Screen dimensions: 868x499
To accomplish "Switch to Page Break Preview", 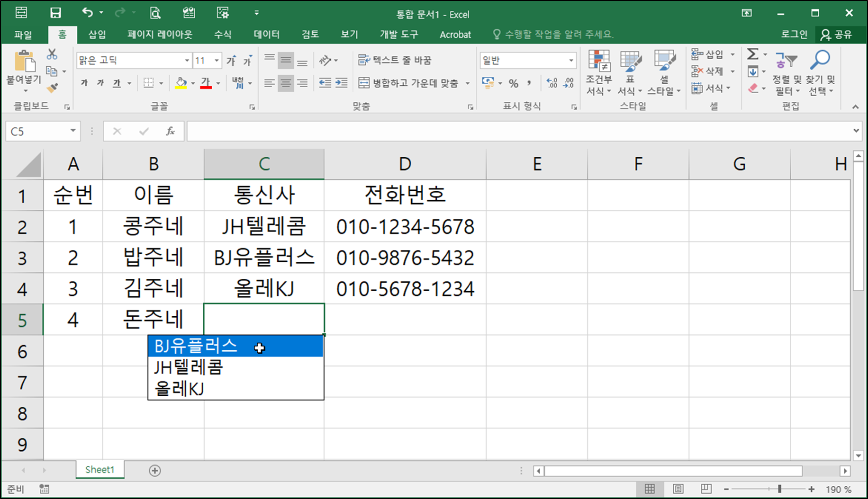I will click(706, 489).
